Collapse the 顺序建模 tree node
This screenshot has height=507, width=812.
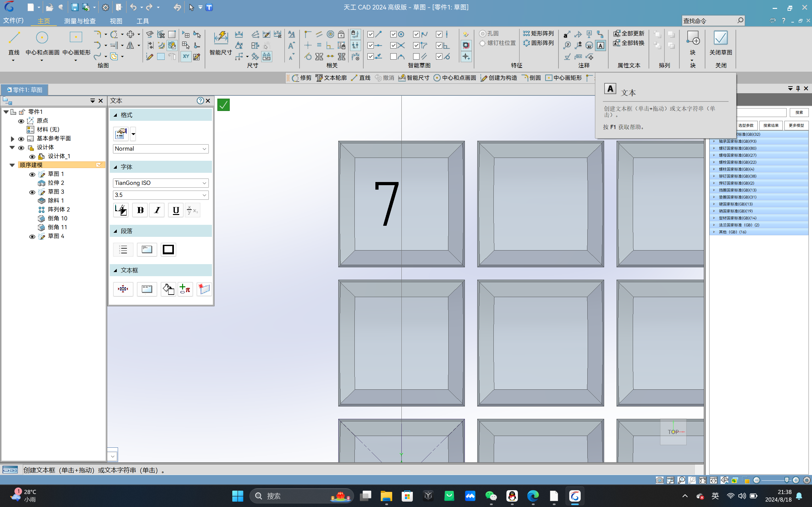click(x=12, y=165)
